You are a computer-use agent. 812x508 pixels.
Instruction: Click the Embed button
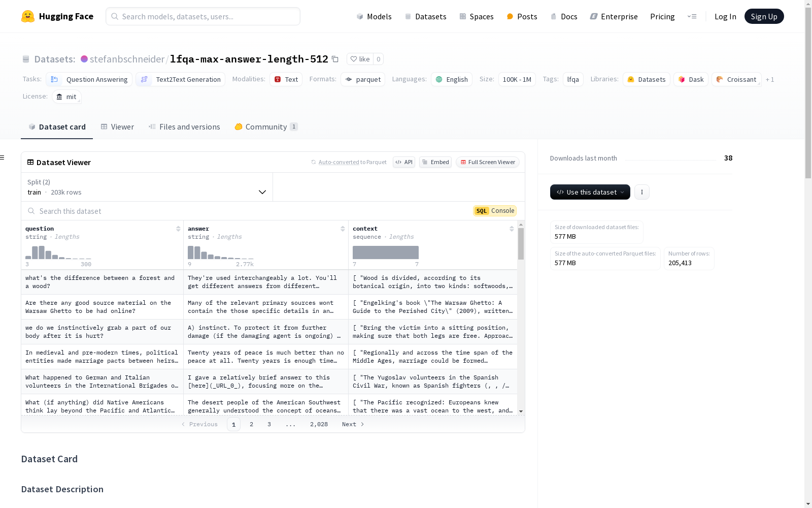[x=435, y=162]
